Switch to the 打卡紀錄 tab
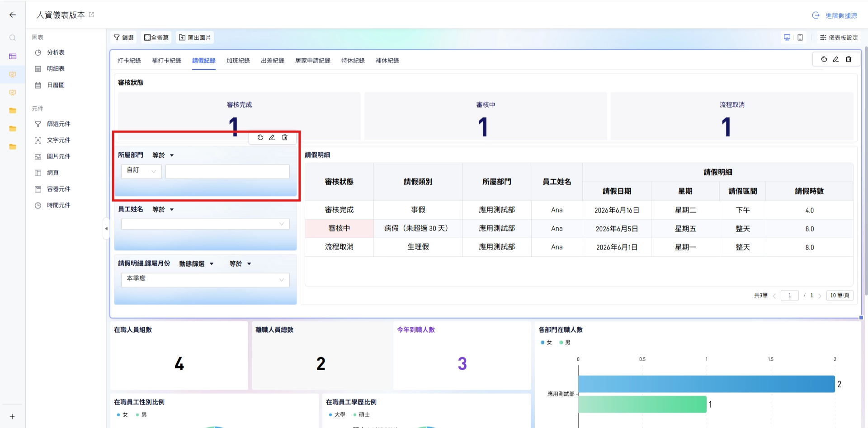 [x=129, y=61]
